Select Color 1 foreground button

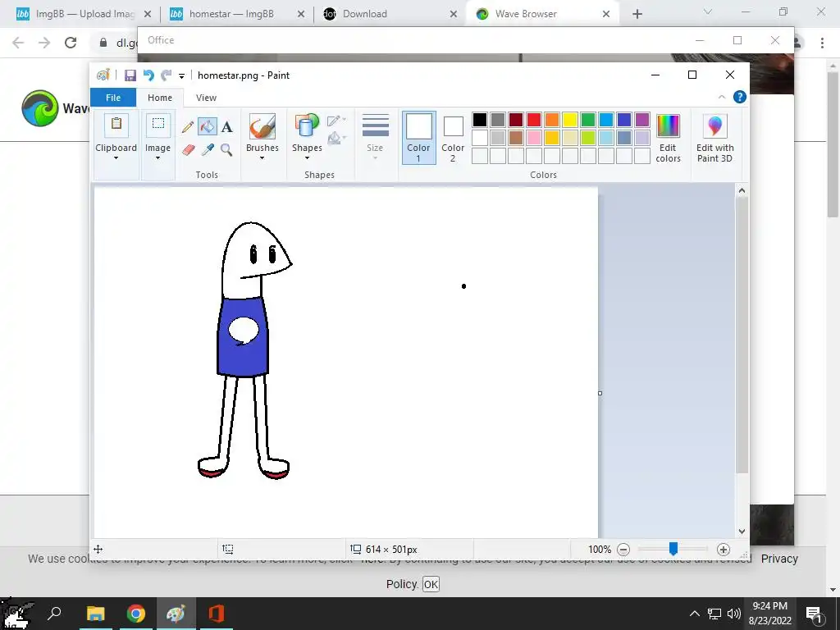coord(418,137)
